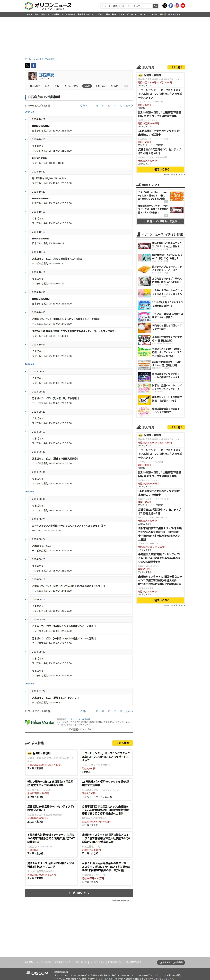210x980 pixels.
Task: Switch to the 作品 profile tab
Action: point(57,86)
